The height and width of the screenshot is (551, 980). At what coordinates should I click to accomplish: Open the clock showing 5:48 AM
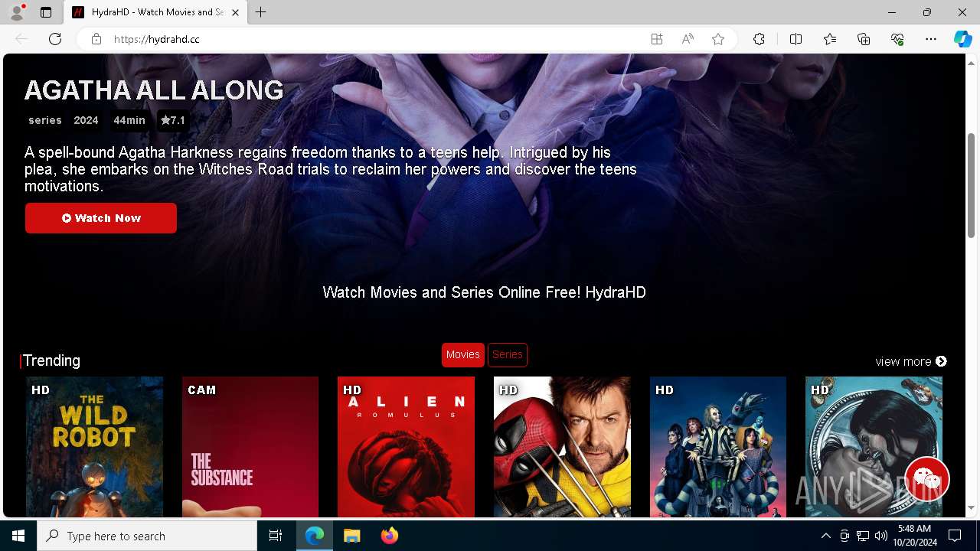pos(914,536)
